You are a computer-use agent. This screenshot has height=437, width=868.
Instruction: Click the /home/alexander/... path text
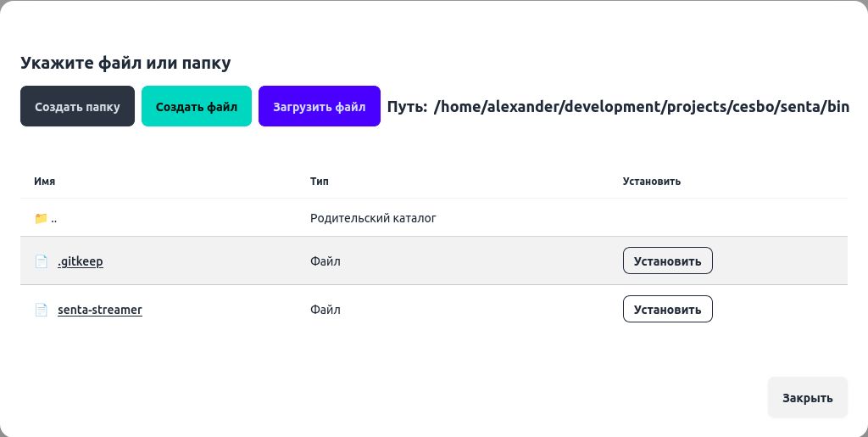coord(641,107)
